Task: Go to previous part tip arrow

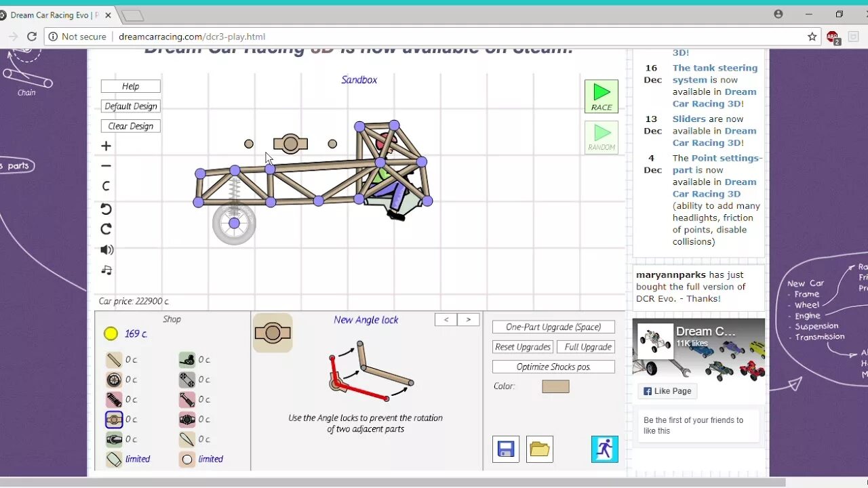Action: (x=446, y=319)
